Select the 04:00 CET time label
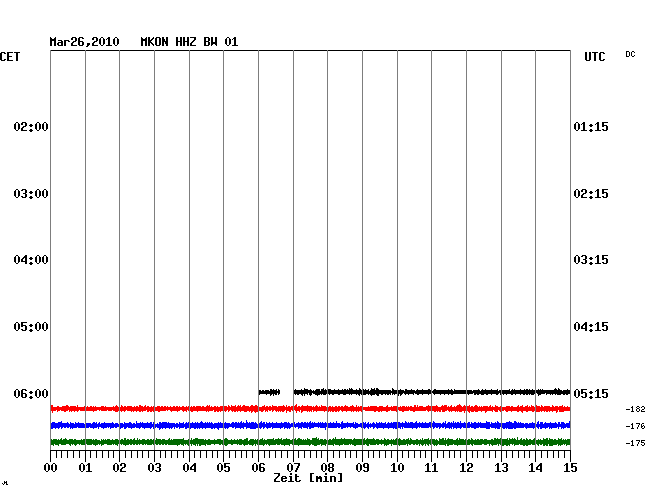 (31, 260)
